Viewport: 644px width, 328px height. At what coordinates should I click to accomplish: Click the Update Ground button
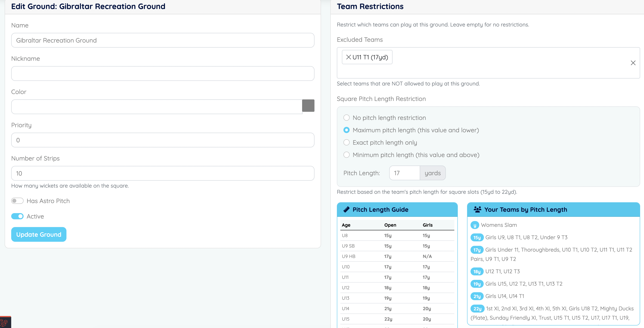39,234
